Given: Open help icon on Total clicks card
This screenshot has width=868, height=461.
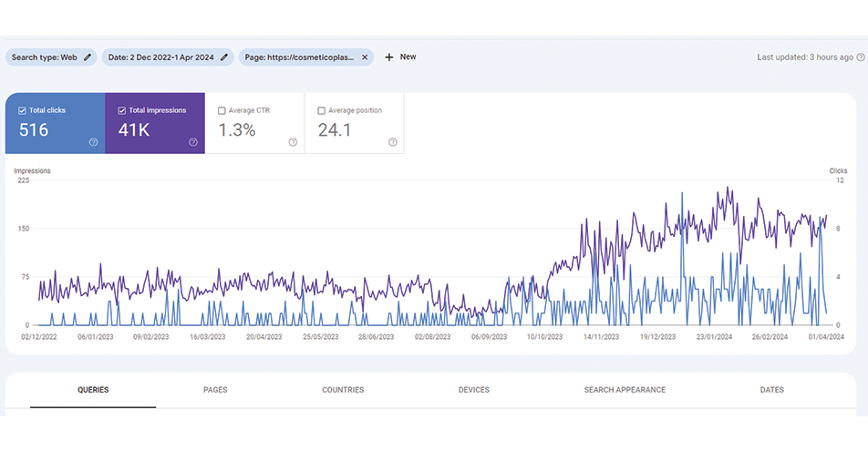Looking at the screenshot, I should click(x=93, y=142).
